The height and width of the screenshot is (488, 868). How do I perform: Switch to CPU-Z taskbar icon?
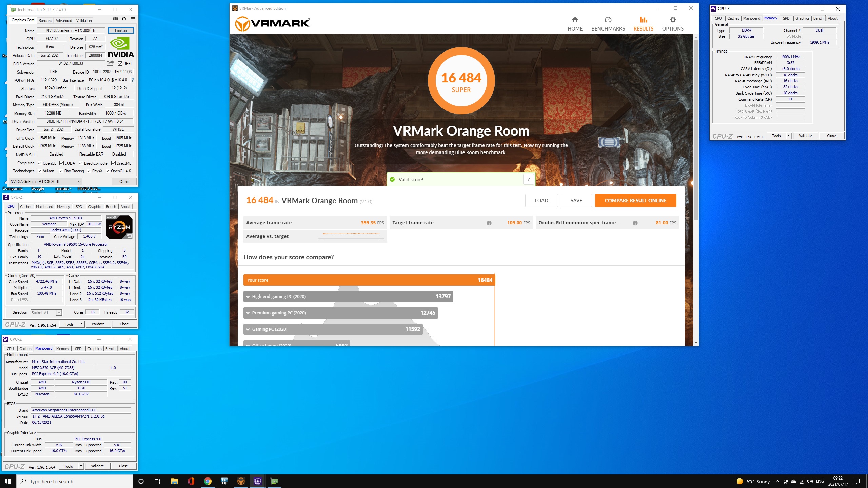(257, 481)
